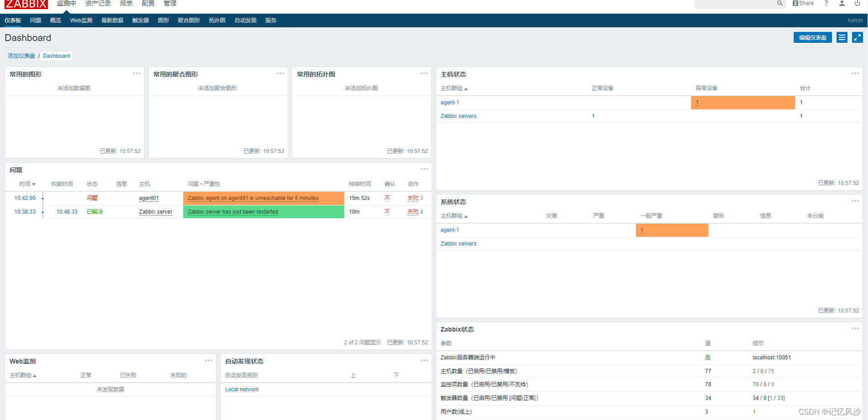Open the user profile icon

842,3
